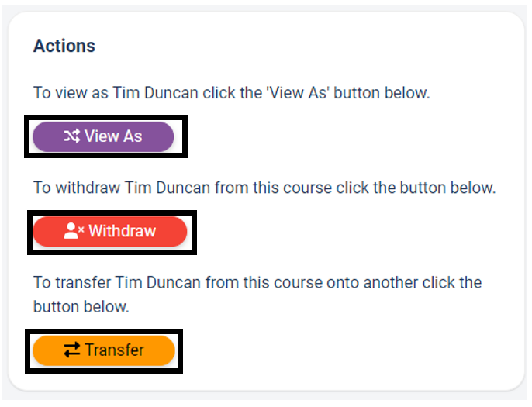The height and width of the screenshot is (407, 532).
Task: Click the words 'button below' under Transfer text
Action: 81,307
